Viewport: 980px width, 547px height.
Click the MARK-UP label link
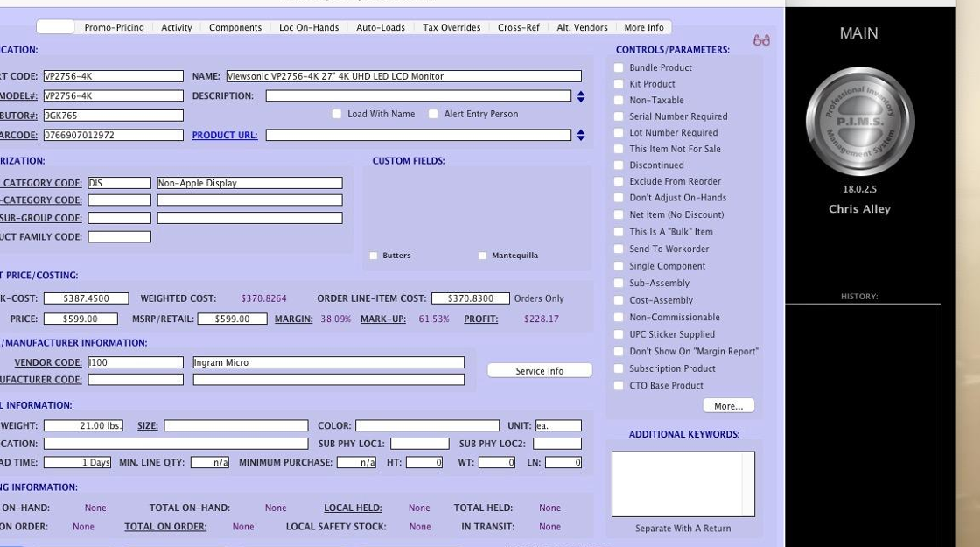point(383,319)
